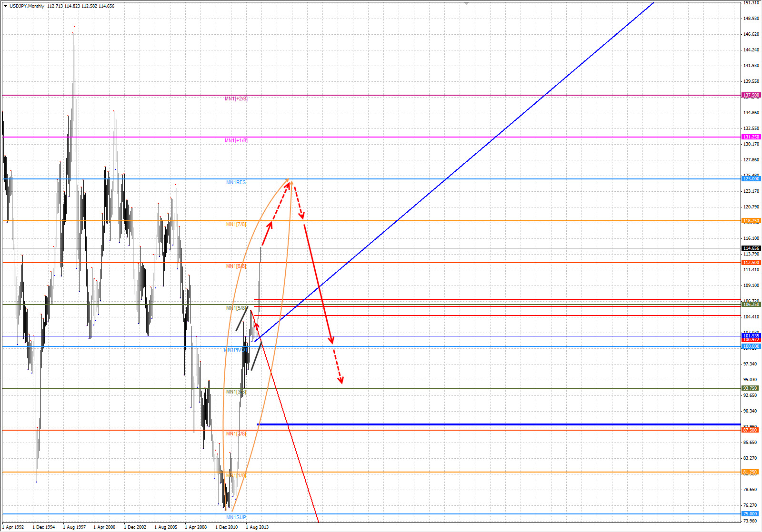This screenshot has height=532, width=762.
Task: Click the olive 93.750 price tag
Action: click(751, 388)
